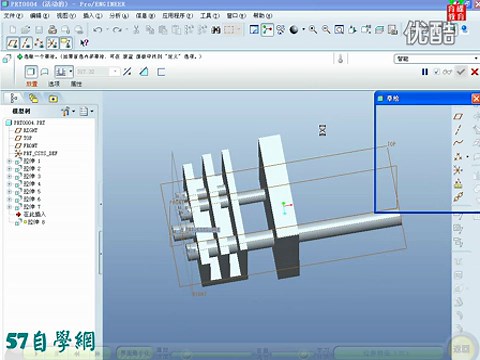Click the Copy icon

tap(150, 30)
